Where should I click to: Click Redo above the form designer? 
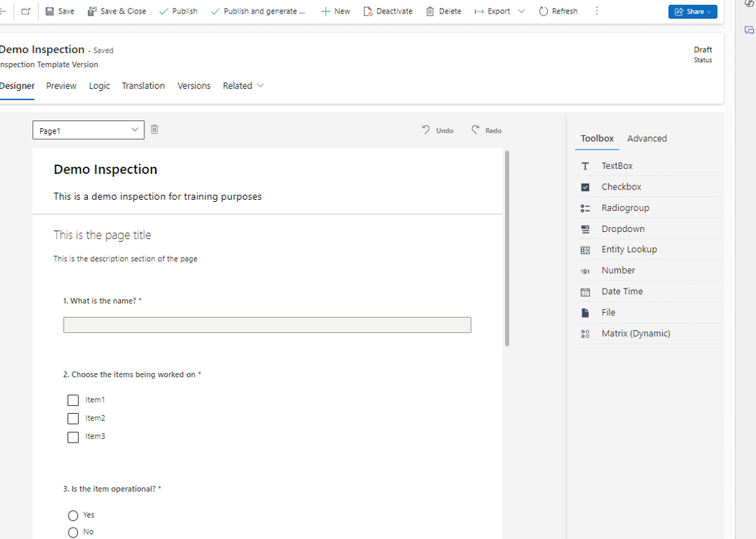click(x=486, y=130)
